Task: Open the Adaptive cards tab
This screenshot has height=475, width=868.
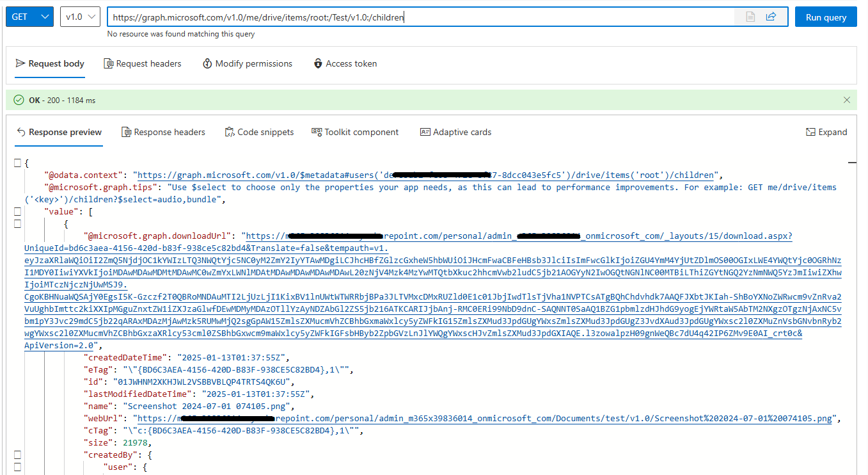Action: [455, 132]
